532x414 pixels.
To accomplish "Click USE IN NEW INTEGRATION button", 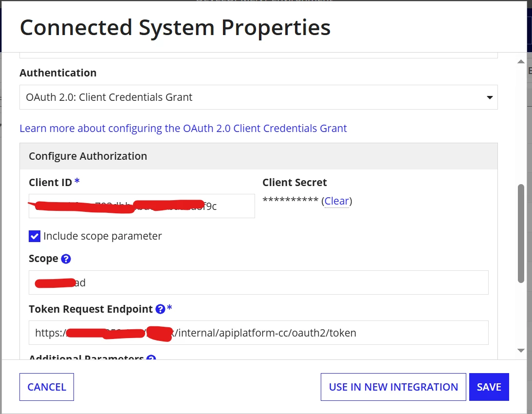I will (393, 387).
